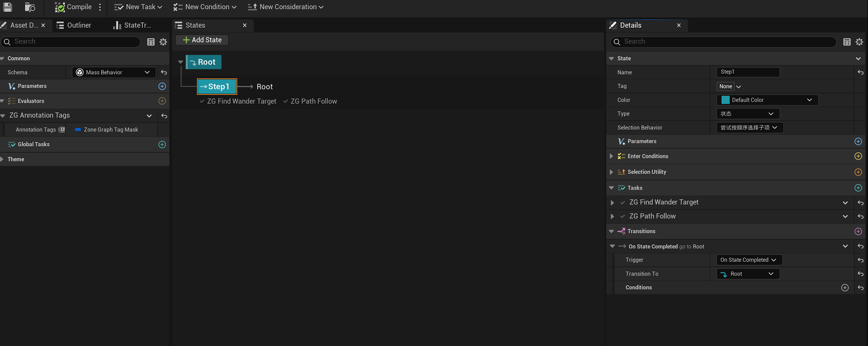Screen dimensions: 868x346
Task: Open Default Color swatch dropdown
Action: pos(767,100)
